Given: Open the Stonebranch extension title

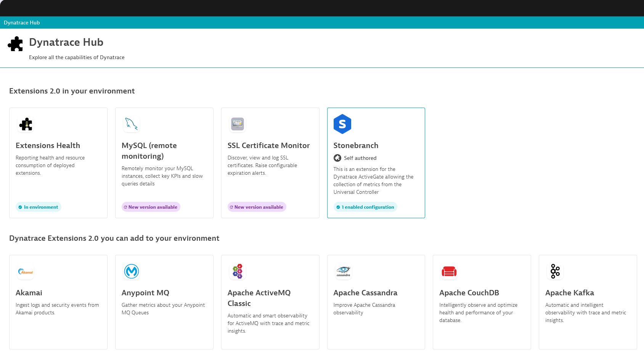Looking at the screenshot, I should [356, 145].
